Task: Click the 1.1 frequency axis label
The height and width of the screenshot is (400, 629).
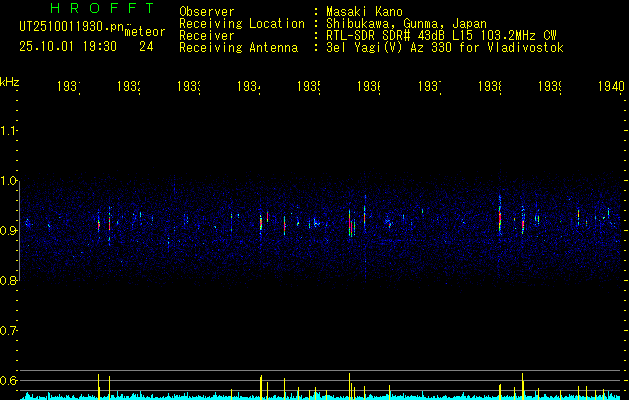Action: point(8,131)
